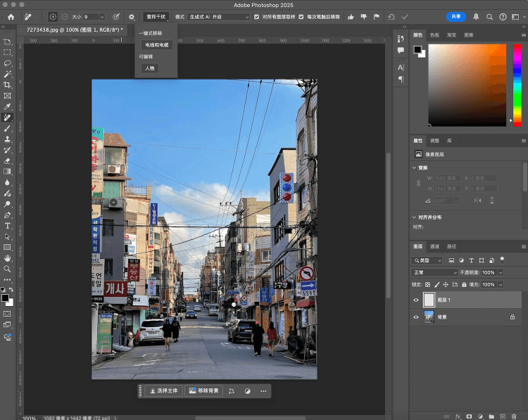Screen dimensions: 528x420
Task: Open the 生成式 AI 开启 mode dropdown
Action: (x=218, y=16)
